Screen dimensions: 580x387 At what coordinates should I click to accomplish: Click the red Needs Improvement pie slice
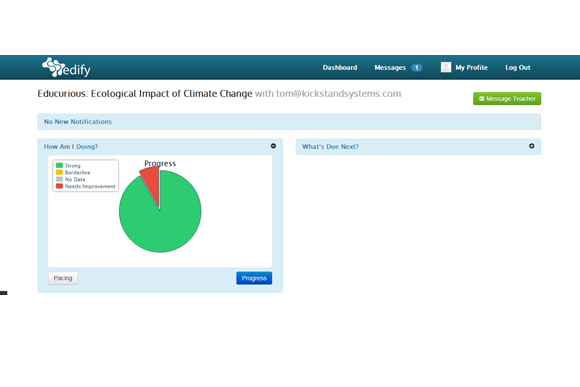tap(152, 183)
